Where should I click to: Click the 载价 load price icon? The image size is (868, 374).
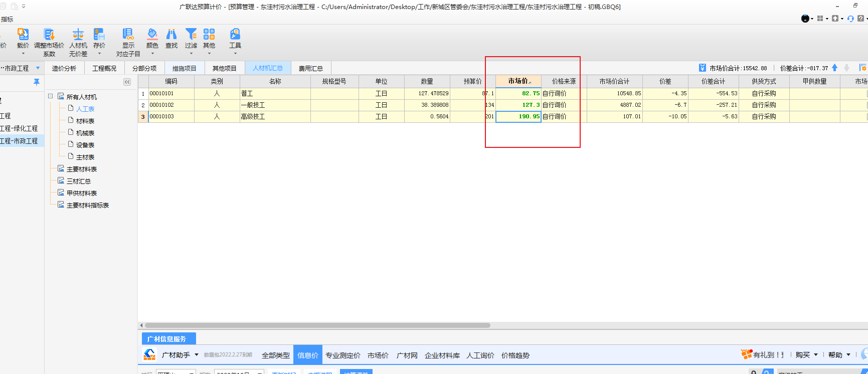pos(23,34)
